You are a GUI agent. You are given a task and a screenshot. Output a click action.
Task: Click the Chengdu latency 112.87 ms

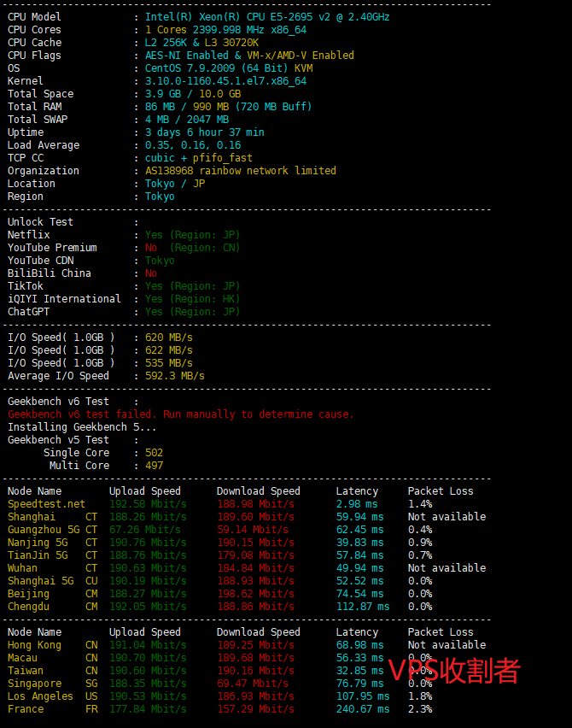362,607
